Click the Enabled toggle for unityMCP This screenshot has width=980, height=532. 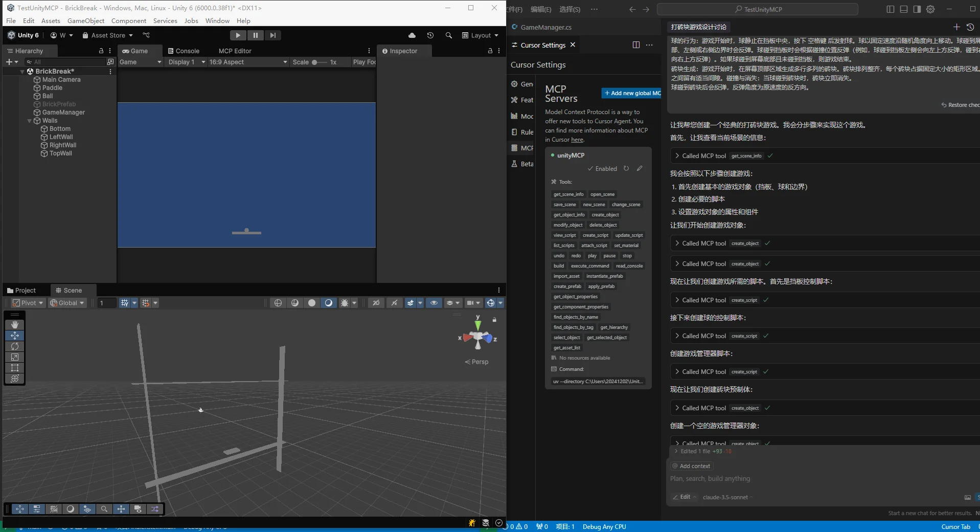pyautogui.click(x=602, y=168)
